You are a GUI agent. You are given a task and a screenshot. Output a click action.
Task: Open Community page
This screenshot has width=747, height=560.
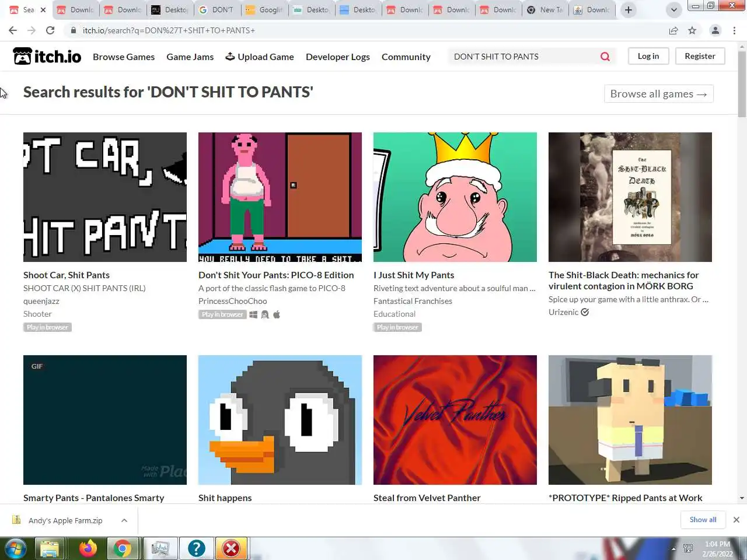pos(406,57)
